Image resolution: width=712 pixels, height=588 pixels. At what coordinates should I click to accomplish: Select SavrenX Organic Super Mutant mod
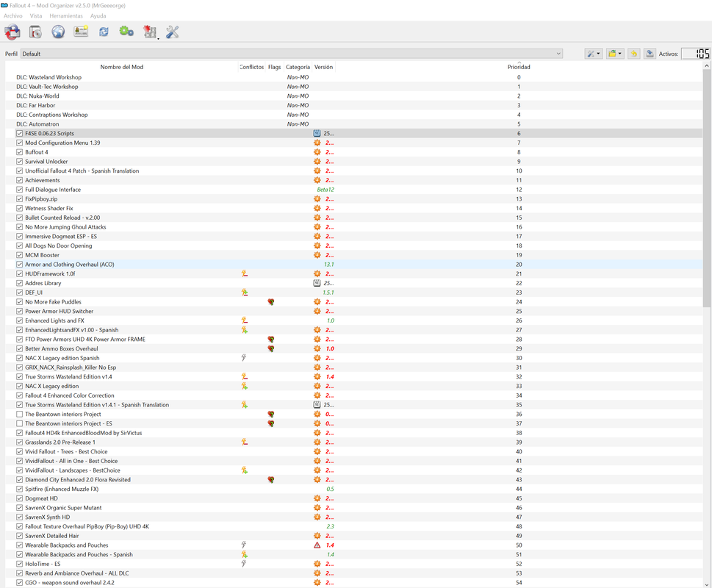(x=353, y=508)
